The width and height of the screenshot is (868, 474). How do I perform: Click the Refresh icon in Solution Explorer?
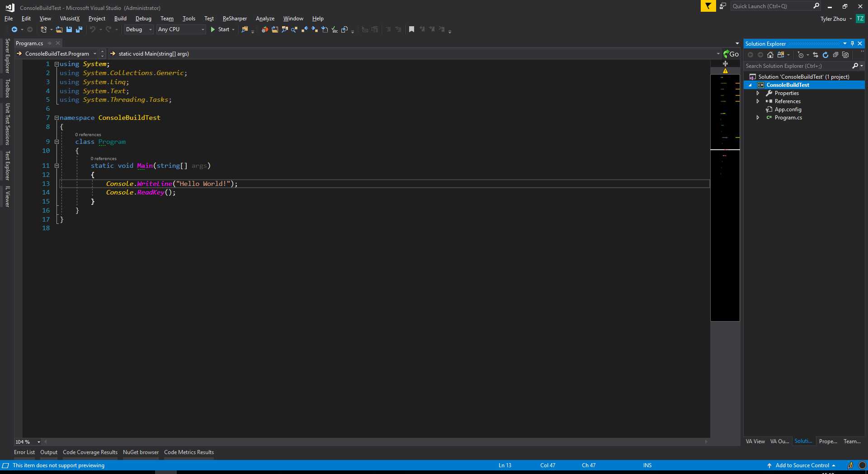[826, 55]
